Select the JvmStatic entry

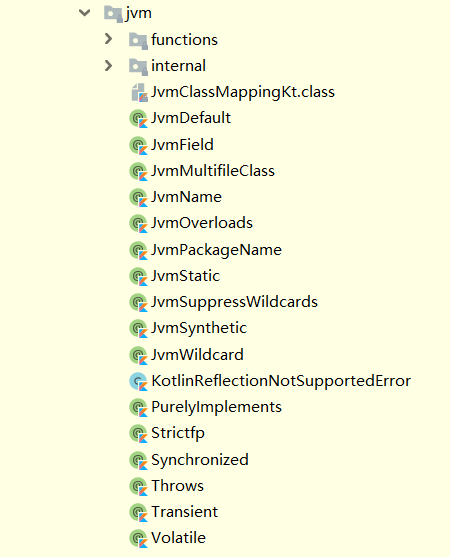(185, 276)
